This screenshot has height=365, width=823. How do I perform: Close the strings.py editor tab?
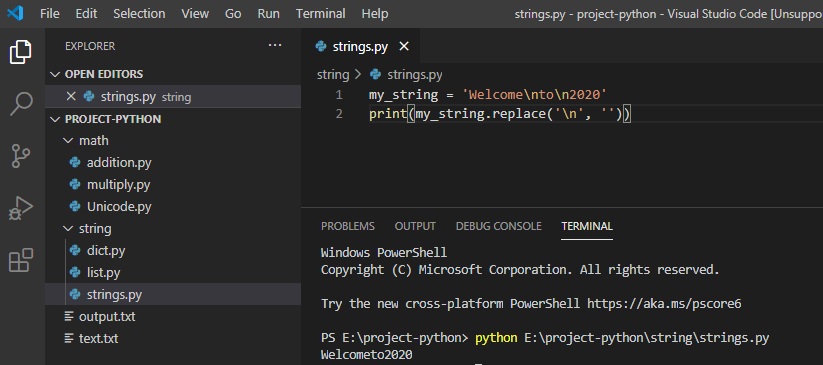(404, 47)
